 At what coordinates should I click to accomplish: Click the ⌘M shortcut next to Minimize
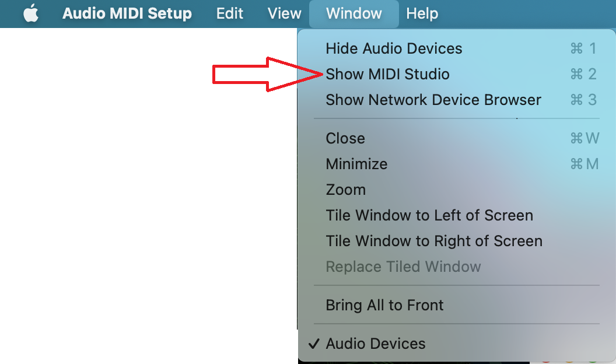(584, 164)
